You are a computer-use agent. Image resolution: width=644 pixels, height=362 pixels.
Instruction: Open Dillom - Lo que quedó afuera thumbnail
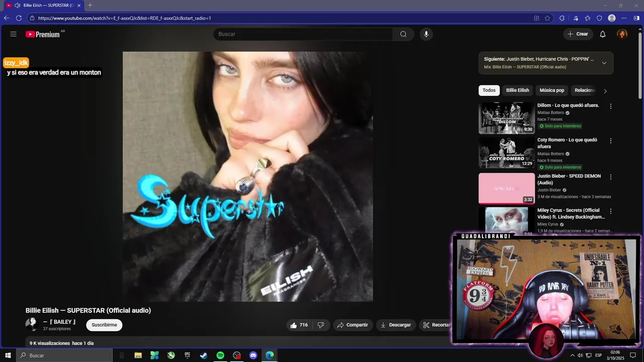(x=507, y=118)
